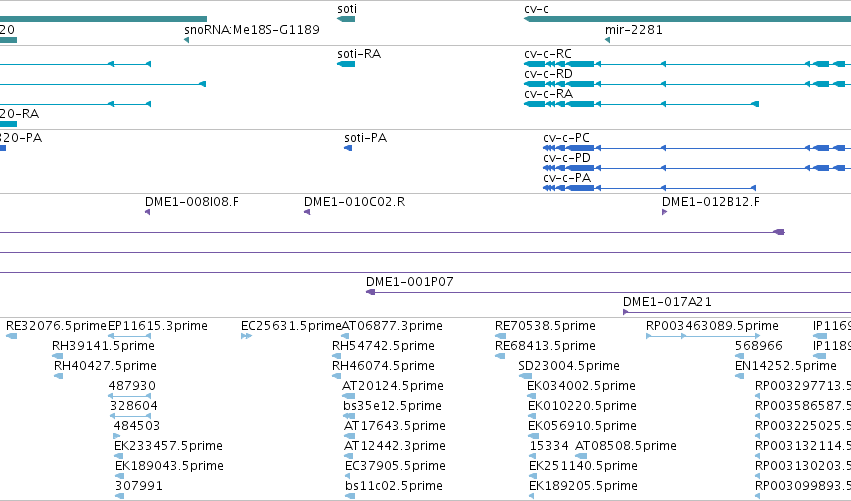The height and width of the screenshot is (501, 851).
Task: Select the cv-c gene label
Action: click(x=536, y=9)
